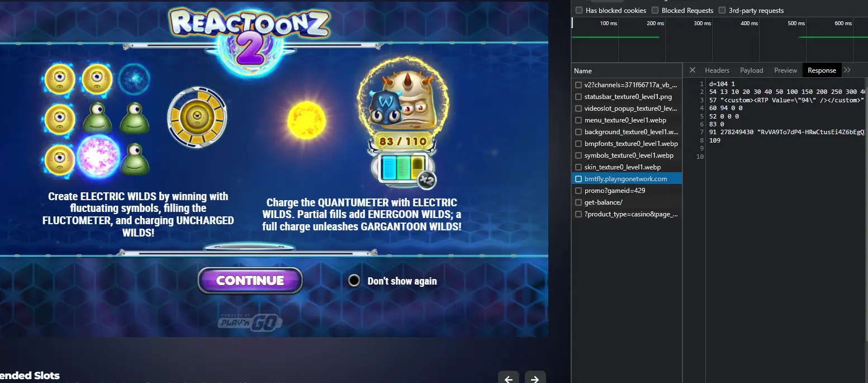The image size is (868, 383).
Task: Select the symbols_texture0_level1.webp request
Action: (x=627, y=155)
